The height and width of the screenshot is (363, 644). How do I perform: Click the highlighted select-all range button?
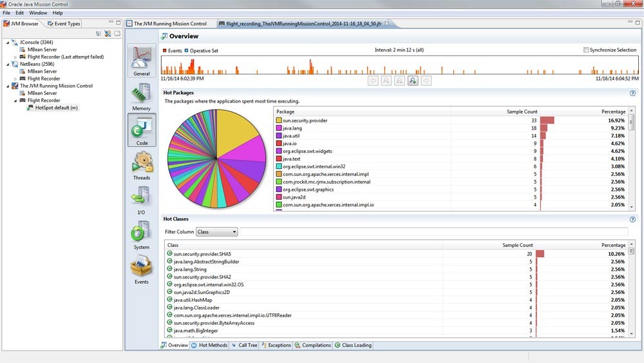pyautogui.click(x=413, y=81)
